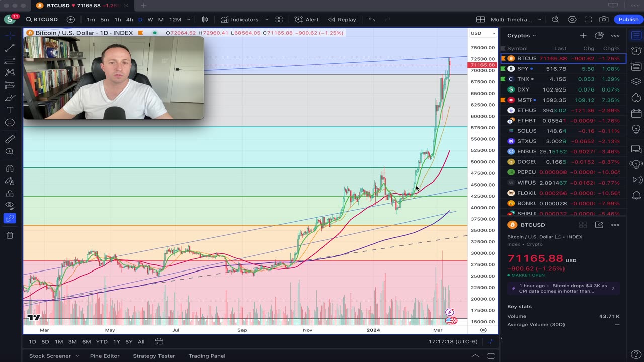Show All date range
This screenshot has width=644, height=362.
pos(141,342)
